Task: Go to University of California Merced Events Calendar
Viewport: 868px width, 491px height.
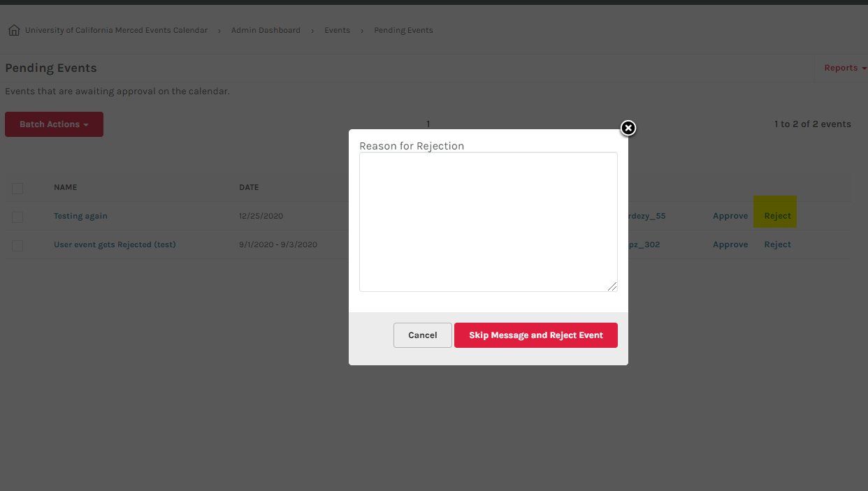Action: coord(116,31)
